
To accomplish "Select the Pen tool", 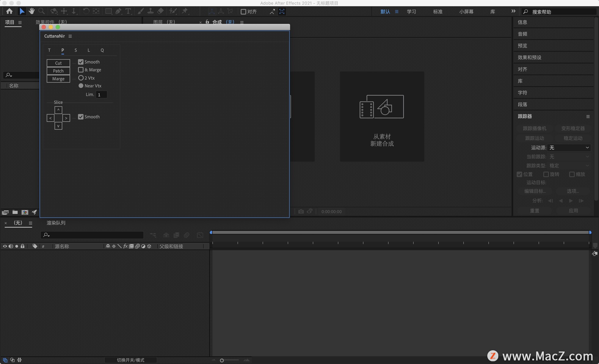I will pyautogui.click(x=118, y=12).
